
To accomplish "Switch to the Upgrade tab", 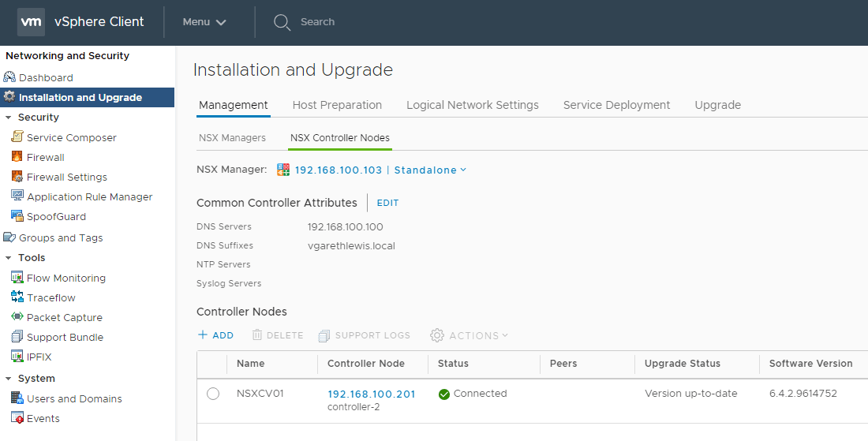I will coord(717,105).
